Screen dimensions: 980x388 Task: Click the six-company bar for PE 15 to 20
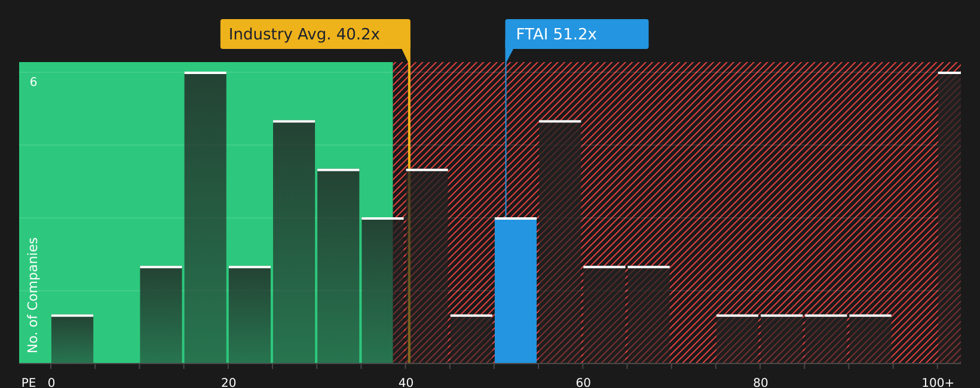click(x=206, y=218)
